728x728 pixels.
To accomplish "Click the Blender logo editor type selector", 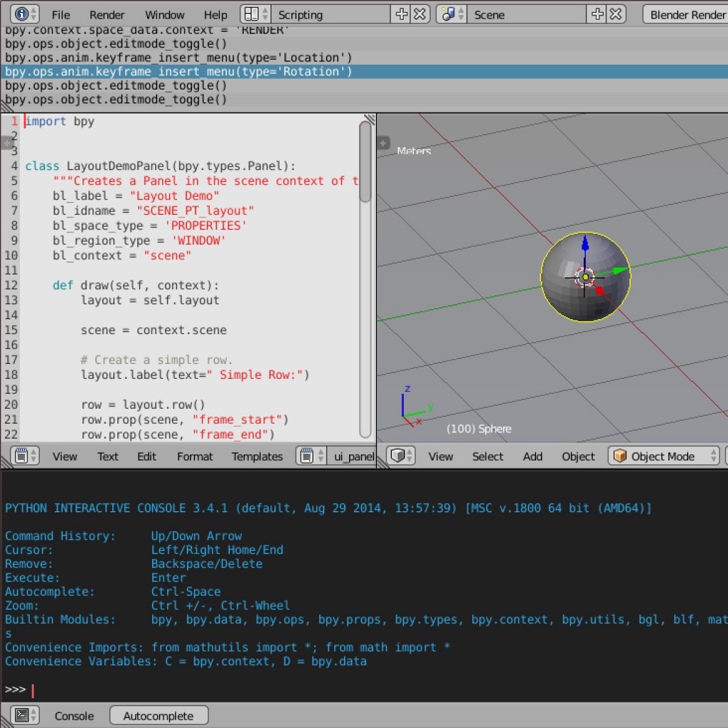I will [21, 14].
